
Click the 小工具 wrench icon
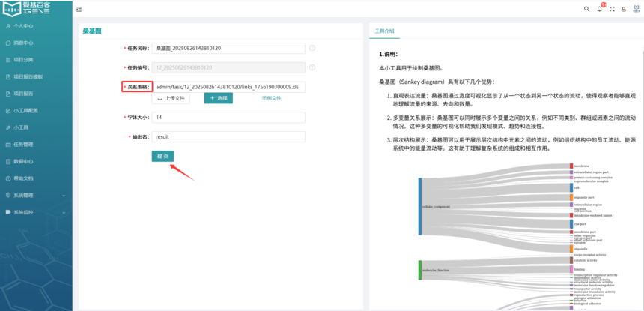(x=8, y=127)
